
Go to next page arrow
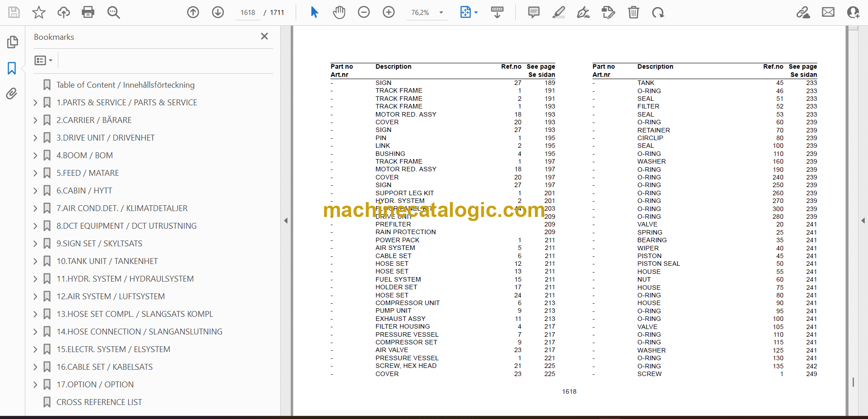click(x=218, y=12)
